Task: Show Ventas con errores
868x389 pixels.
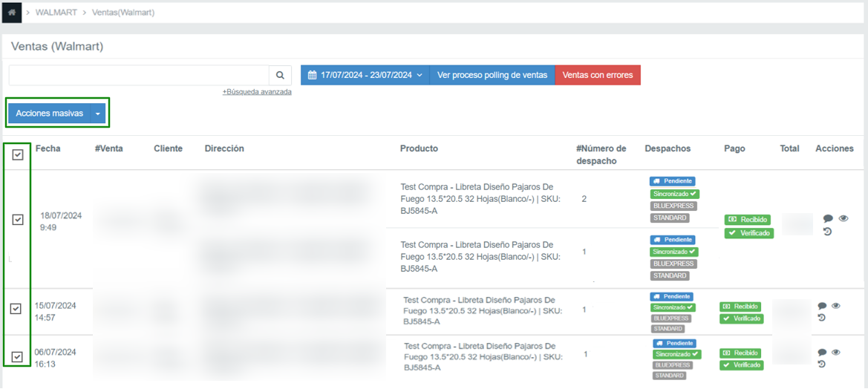Action: click(x=597, y=75)
